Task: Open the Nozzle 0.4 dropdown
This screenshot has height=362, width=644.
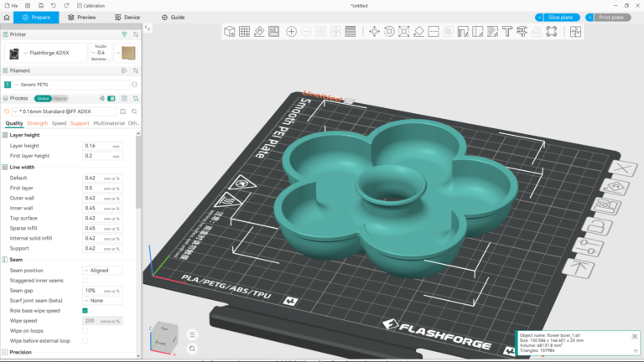Action: pyautogui.click(x=101, y=53)
